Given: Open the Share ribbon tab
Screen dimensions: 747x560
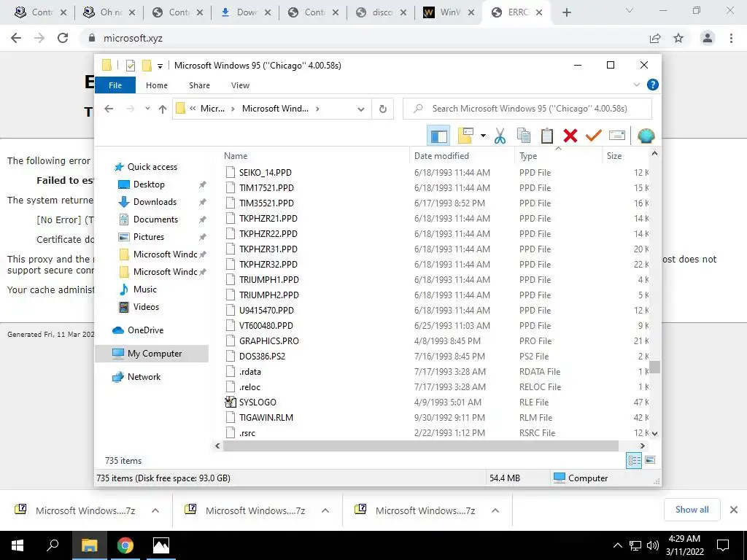Looking at the screenshot, I should 199,85.
